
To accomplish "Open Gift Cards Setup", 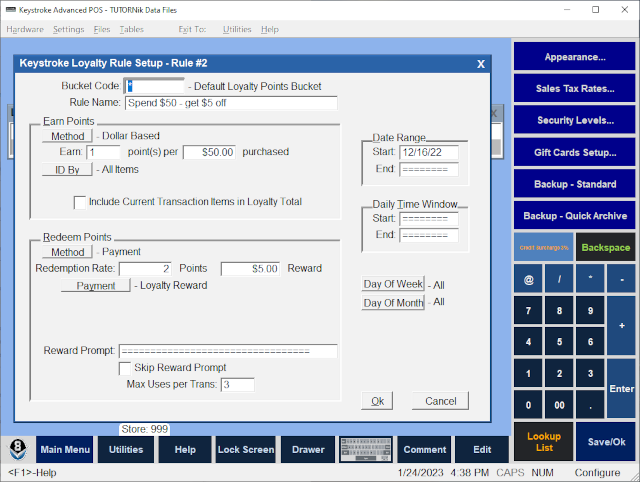I will 575,152.
